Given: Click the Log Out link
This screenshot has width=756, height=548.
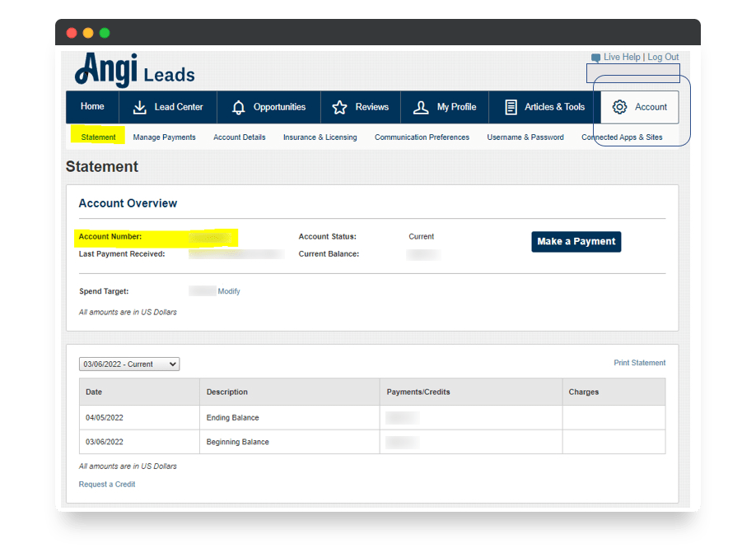Looking at the screenshot, I should (663, 56).
